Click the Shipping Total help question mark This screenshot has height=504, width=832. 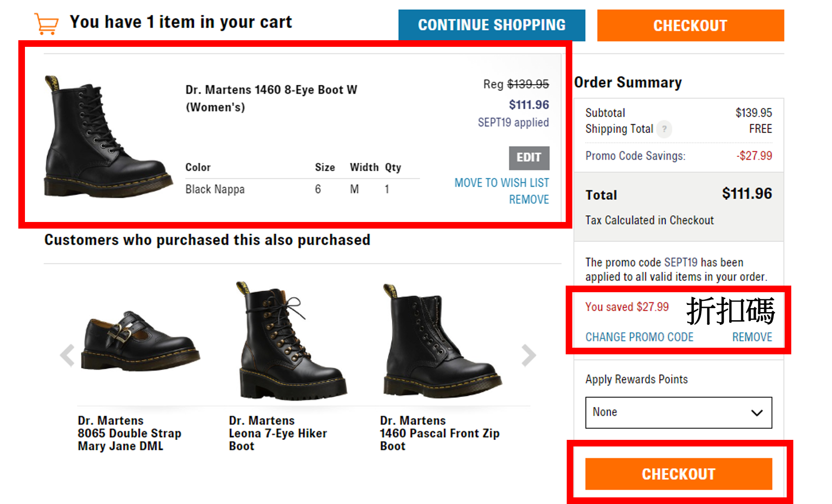(664, 129)
